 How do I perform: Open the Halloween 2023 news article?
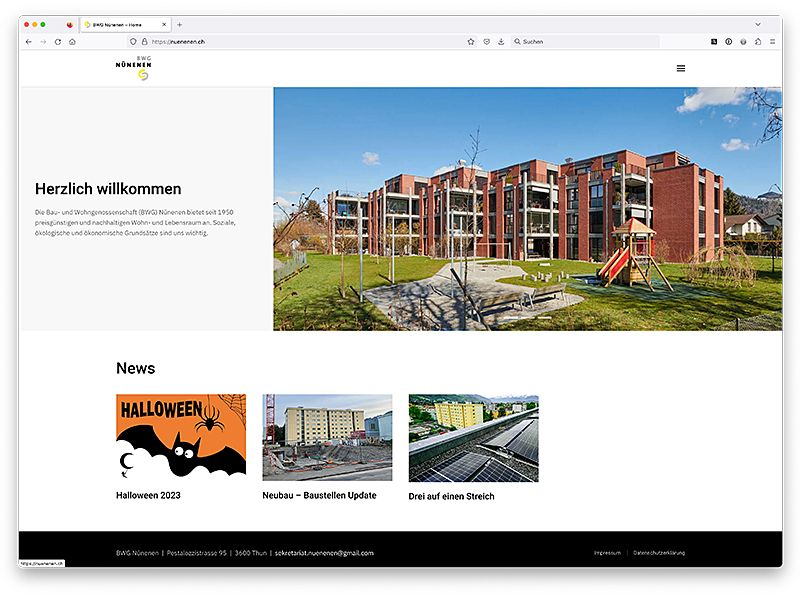[x=148, y=495]
